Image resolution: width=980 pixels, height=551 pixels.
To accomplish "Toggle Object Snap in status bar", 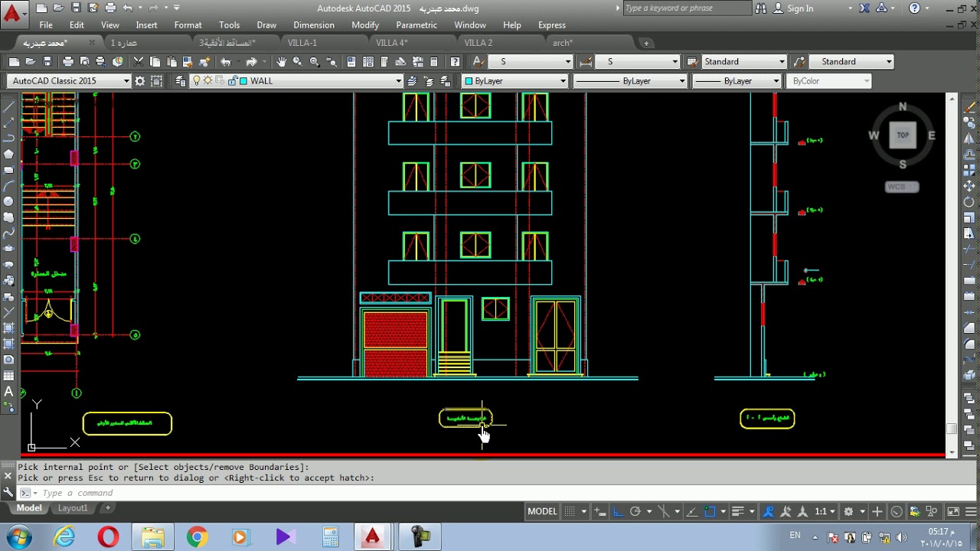I will [x=710, y=511].
